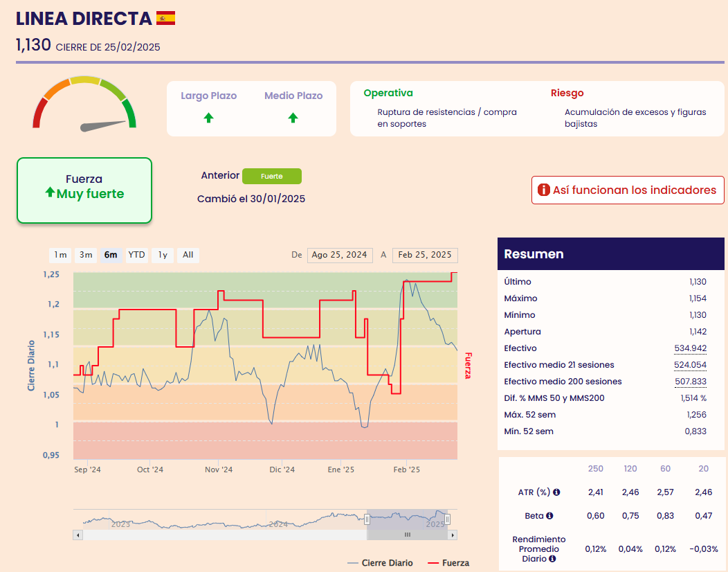The height and width of the screenshot is (572, 728).
Task: Click the Operativa heading
Action: pyautogui.click(x=388, y=93)
